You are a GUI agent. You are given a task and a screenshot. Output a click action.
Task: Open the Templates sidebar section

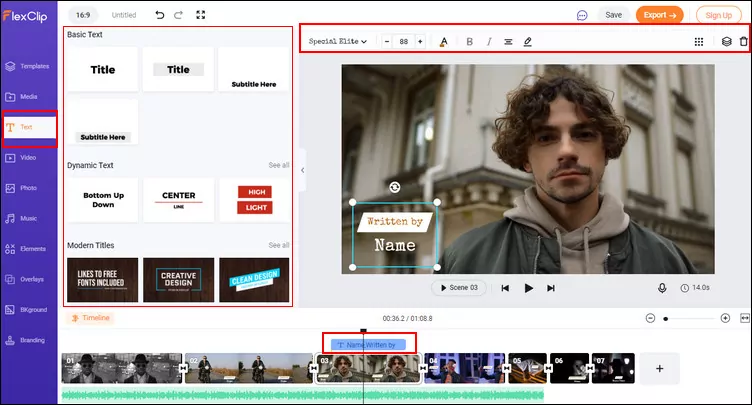[x=27, y=66]
